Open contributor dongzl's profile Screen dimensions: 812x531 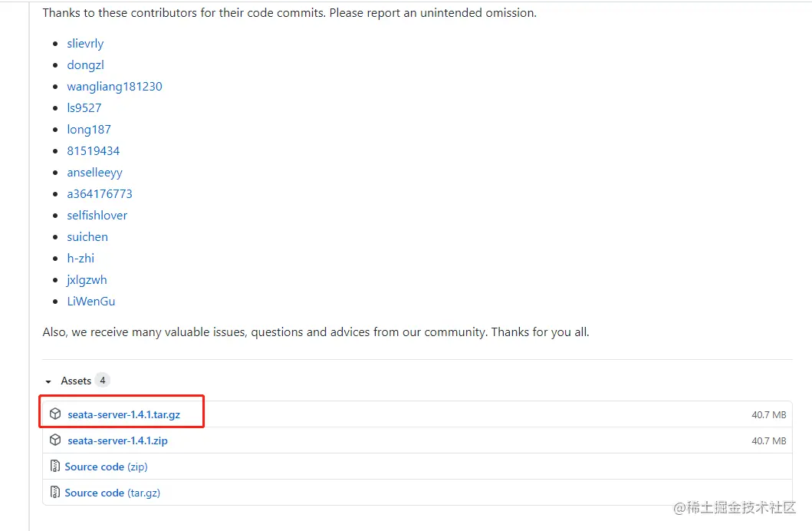point(85,65)
